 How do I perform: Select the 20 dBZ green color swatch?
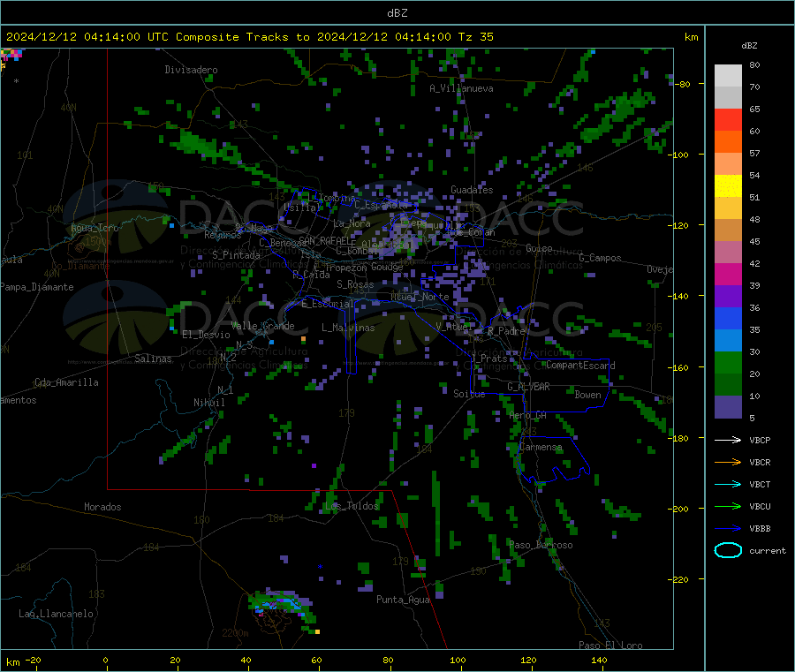(728, 385)
